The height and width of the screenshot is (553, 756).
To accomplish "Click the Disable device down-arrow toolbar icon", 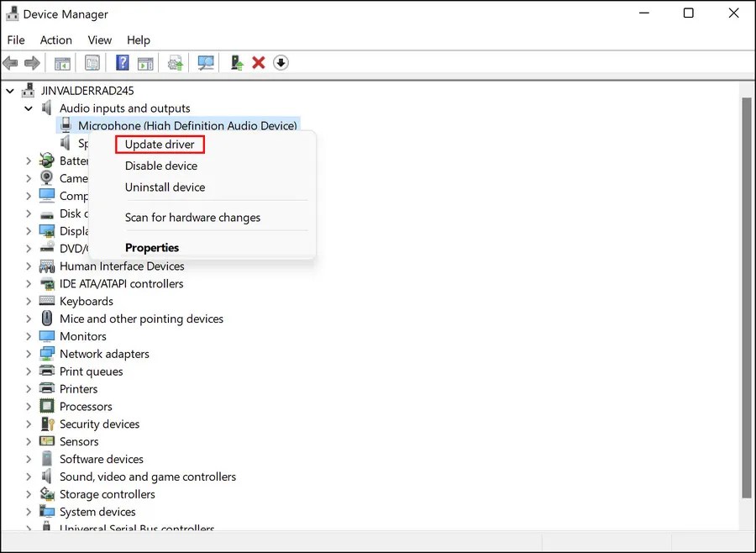I will [281, 62].
